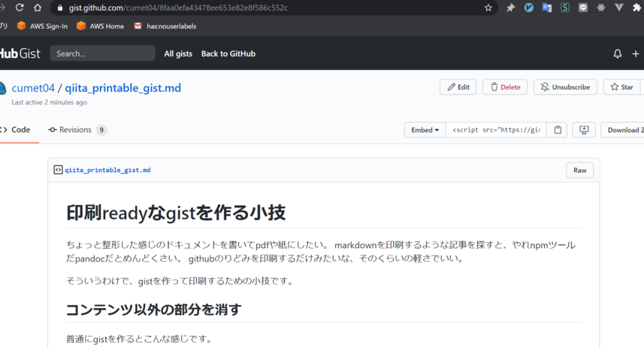Image resolution: width=644 pixels, height=348 pixels.
Task: Select the embed script URL field
Action: [496, 130]
